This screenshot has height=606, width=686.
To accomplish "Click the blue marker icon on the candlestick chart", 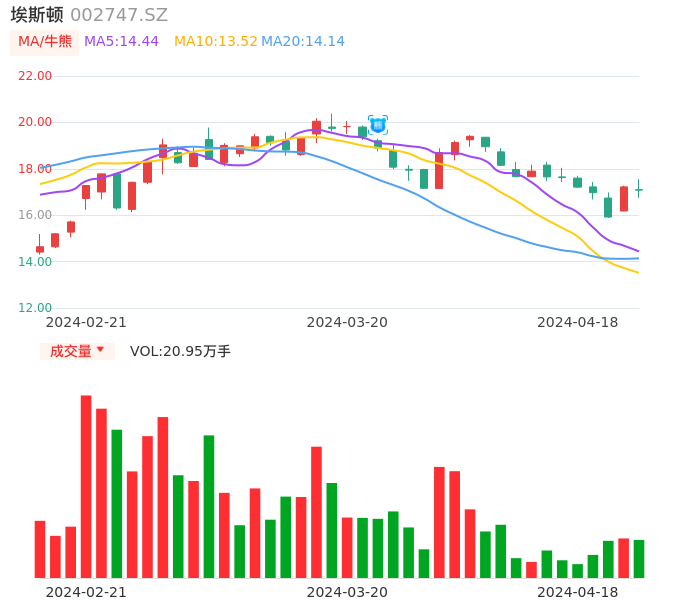I will coord(377,125).
